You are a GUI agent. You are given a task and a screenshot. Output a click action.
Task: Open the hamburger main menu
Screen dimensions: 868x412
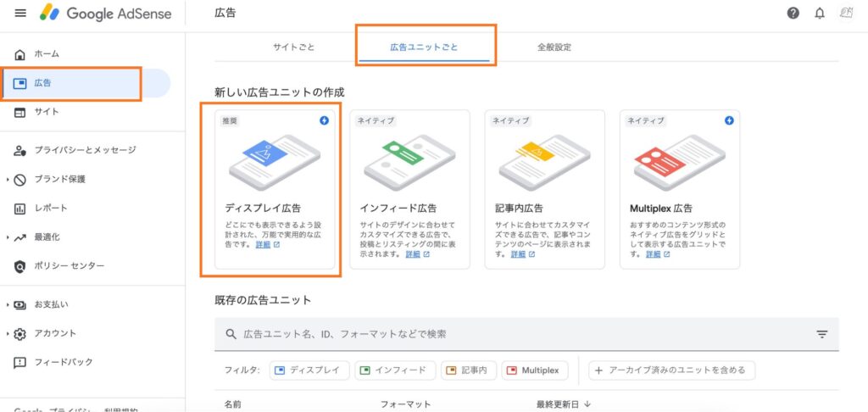(20, 14)
